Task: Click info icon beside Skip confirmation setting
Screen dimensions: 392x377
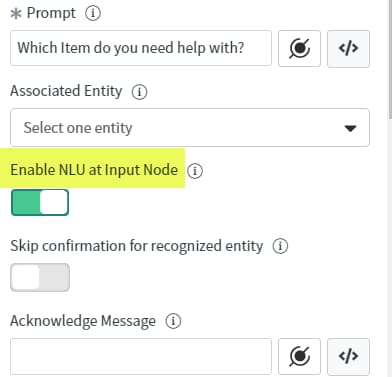Action: coord(280,246)
